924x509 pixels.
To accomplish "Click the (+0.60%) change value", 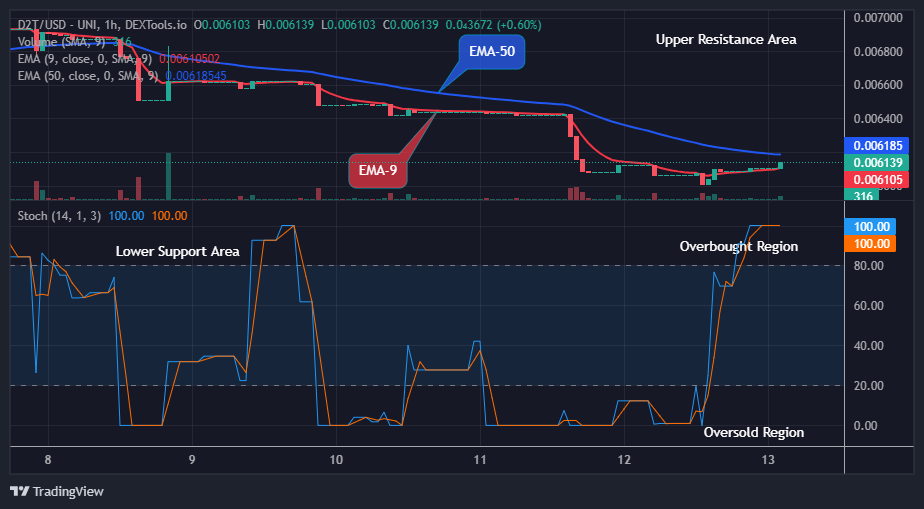I will point(518,25).
